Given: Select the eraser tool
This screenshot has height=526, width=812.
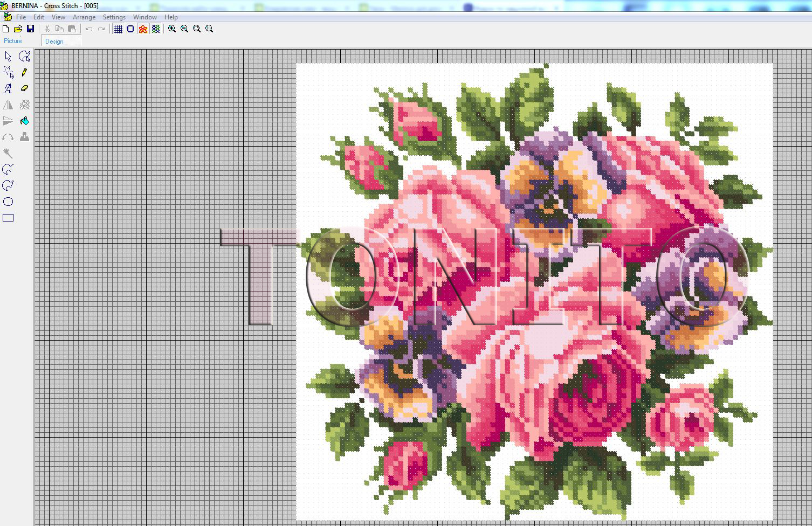Looking at the screenshot, I should 24,88.
